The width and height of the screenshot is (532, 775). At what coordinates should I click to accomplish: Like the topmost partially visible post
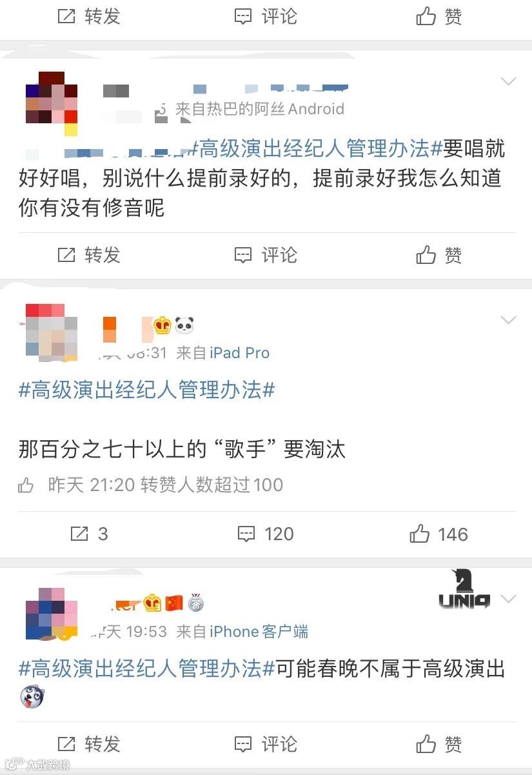439,16
